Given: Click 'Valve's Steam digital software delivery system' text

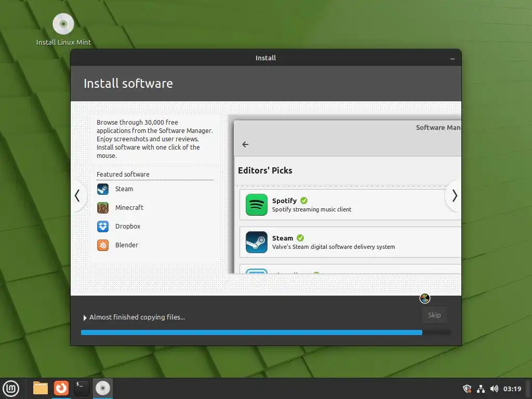Looking at the screenshot, I should click(x=334, y=247).
